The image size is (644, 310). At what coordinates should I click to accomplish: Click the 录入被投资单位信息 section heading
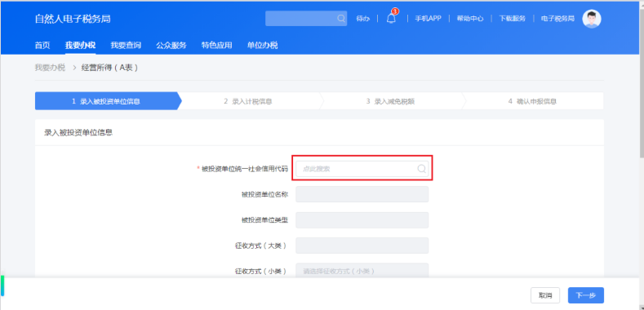tap(78, 133)
